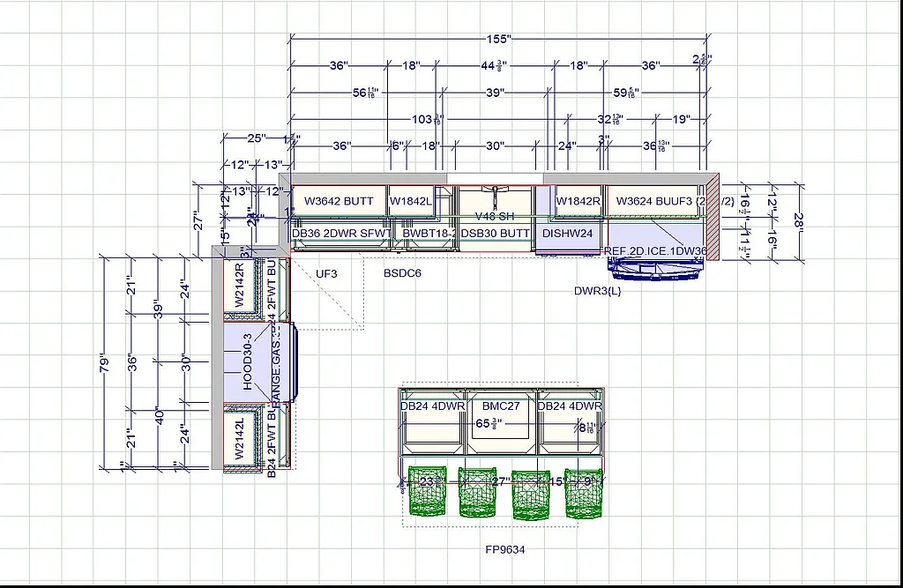Image resolution: width=903 pixels, height=588 pixels.
Task: Click the 65 3/8" island dimension
Action: tap(489, 424)
